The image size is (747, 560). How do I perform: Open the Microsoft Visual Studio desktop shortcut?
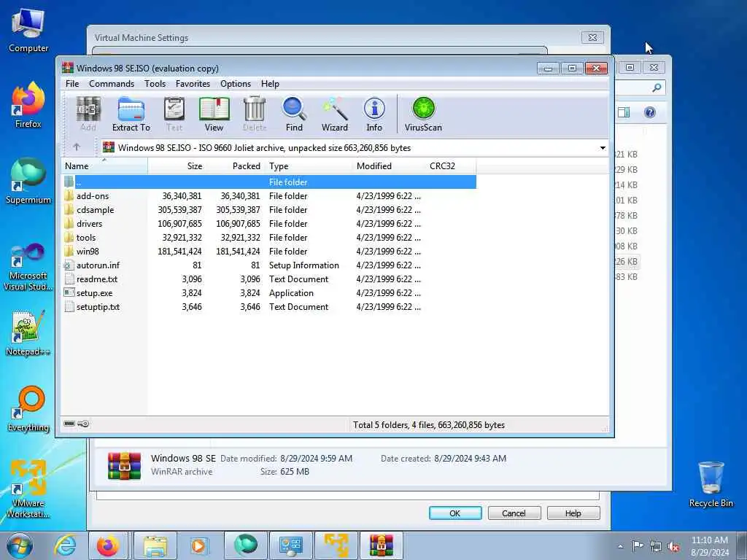tap(28, 268)
